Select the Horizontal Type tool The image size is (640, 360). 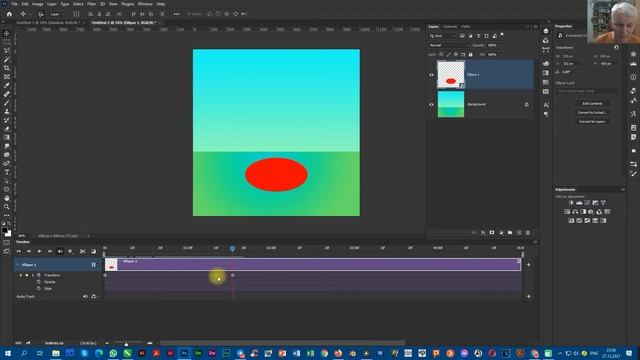pyautogui.click(x=7, y=172)
